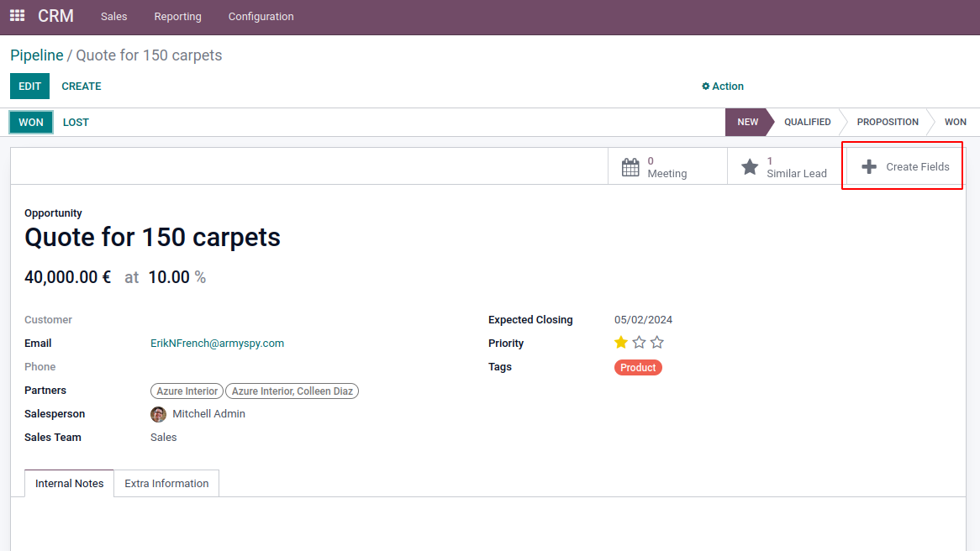Click the Edit button
980x551 pixels.
click(x=29, y=87)
